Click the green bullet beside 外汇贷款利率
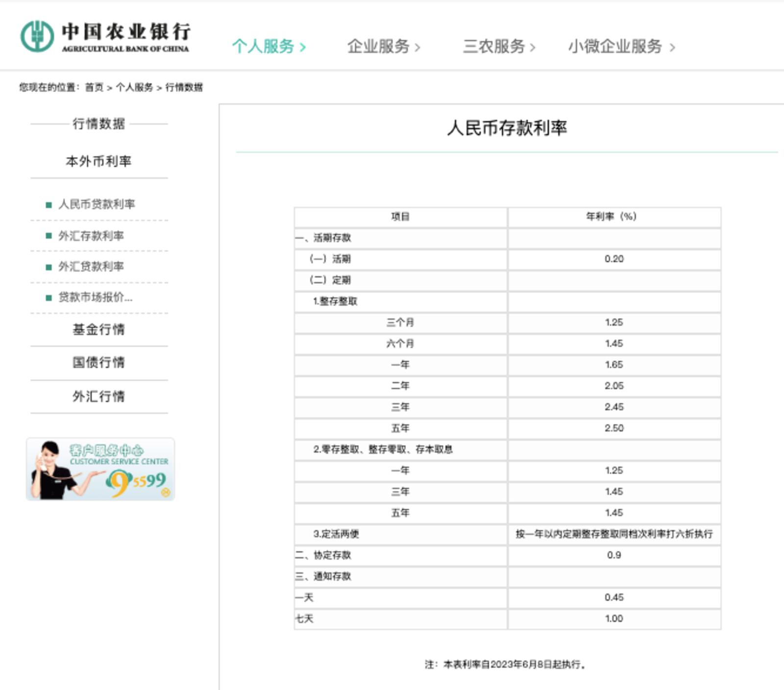Viewport: 784px width, 690px height. pyautogui.click(x=48, y=267)
